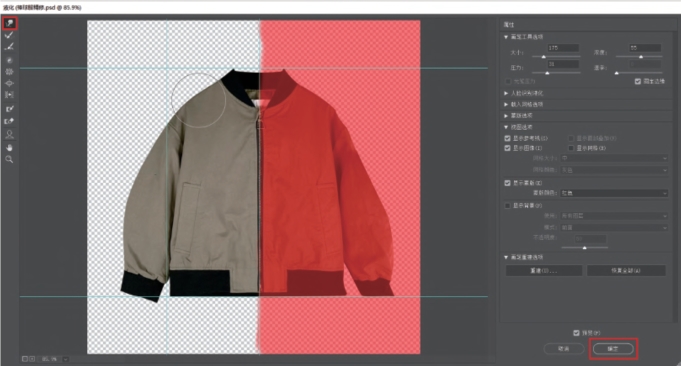
Task: Click the zoom-in plus button at bottom
Action: click(x=32, y=359)
